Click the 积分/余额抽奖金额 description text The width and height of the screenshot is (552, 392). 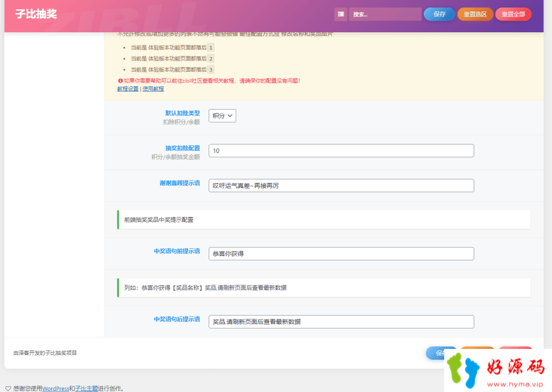176,157
